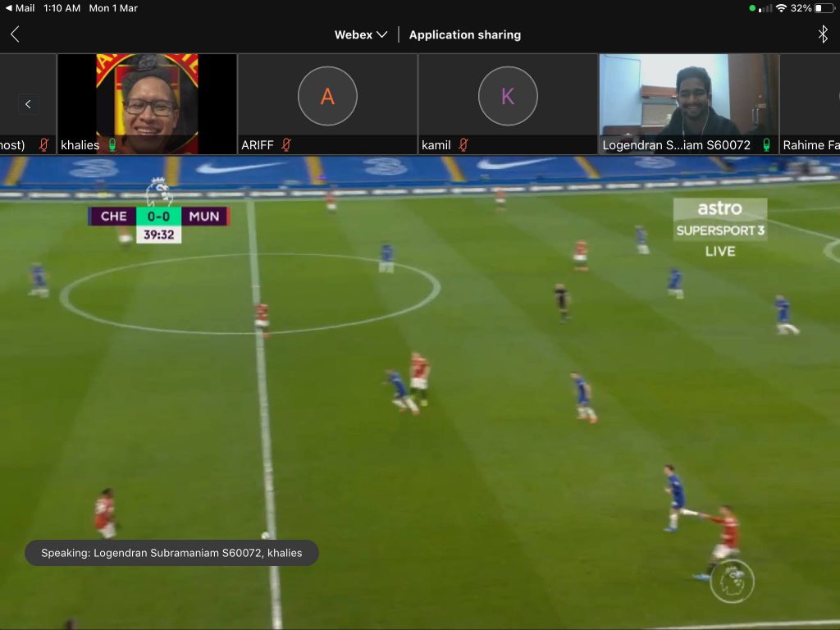Tap the Speaking notification pill
Viewport: 840px width, 630px height.
pyautogui.click(x=171, y=553)
